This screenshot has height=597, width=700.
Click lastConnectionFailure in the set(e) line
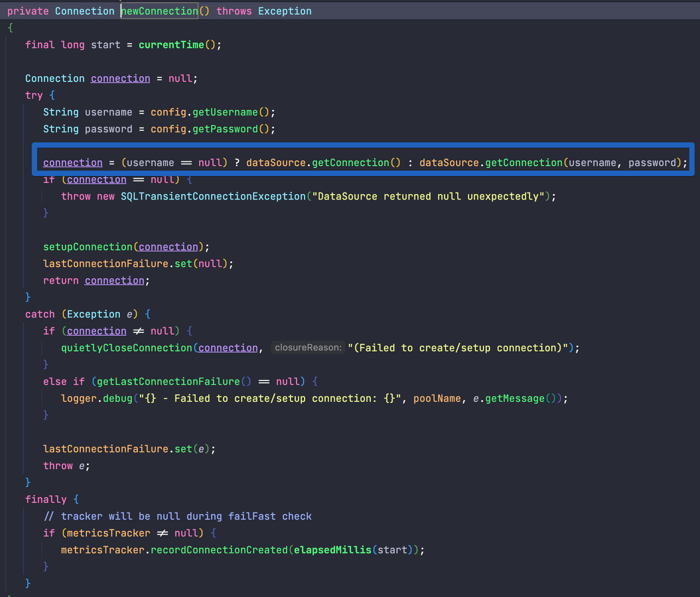[106, 449]
